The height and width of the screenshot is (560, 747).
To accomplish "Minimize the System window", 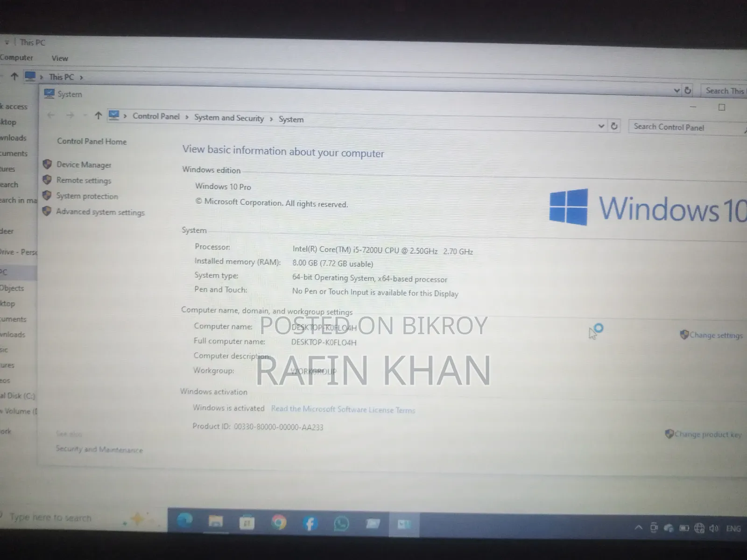I will click(693, 107).
